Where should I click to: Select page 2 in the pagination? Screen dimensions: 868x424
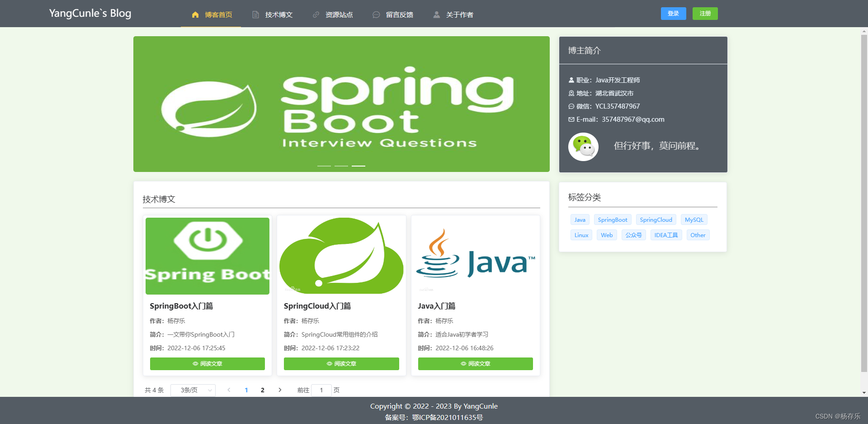tap(263, 390)
